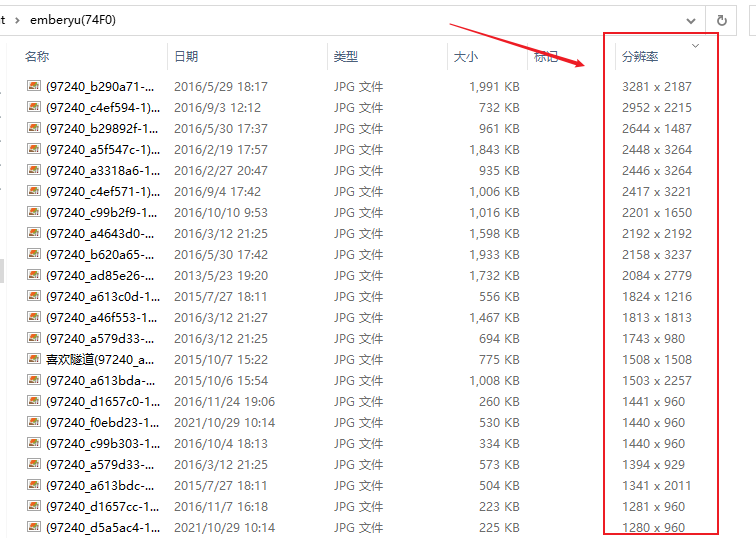
Task: Select JPG icon of file (97240_ad85e26-...
Action: (x=34, y=275)
